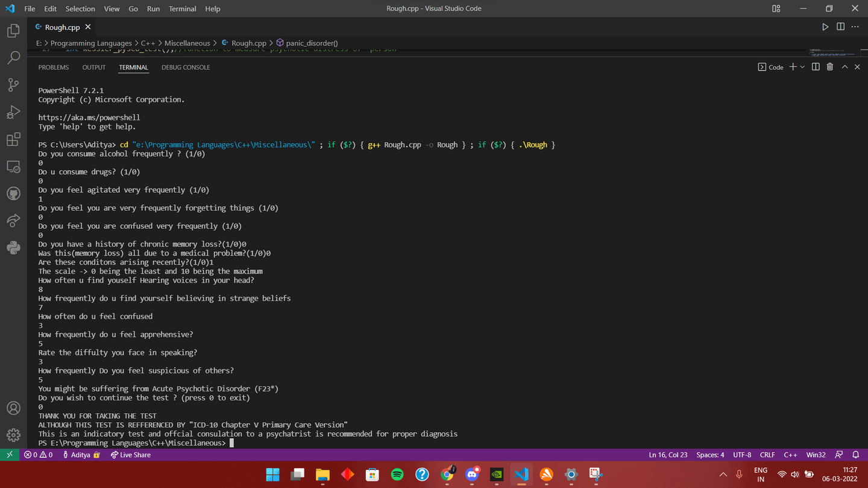This screenshot has width=868, height=488.
Task: Open the Windows Start menu
Action: (273, 474)
